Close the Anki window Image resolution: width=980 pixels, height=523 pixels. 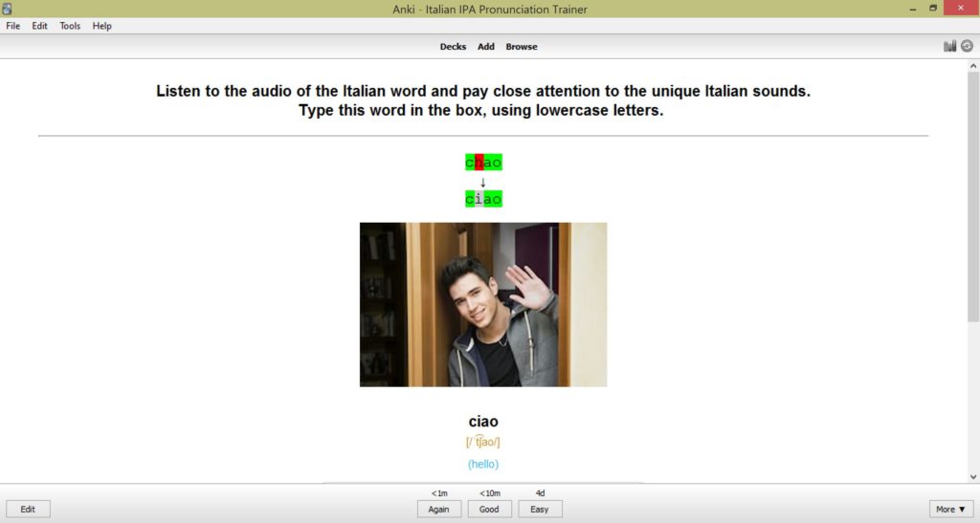961,8
